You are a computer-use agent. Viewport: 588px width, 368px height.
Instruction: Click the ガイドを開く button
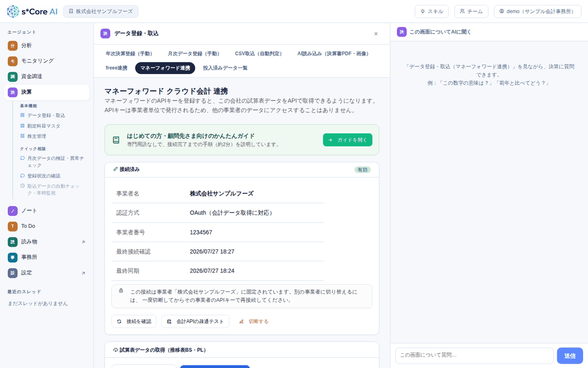[x=347, y=140]
